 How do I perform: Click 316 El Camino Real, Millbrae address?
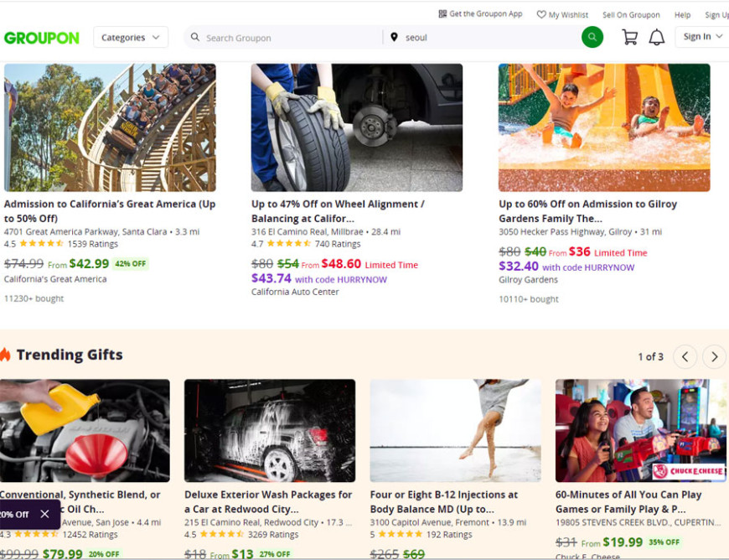(x=307, y=231)
